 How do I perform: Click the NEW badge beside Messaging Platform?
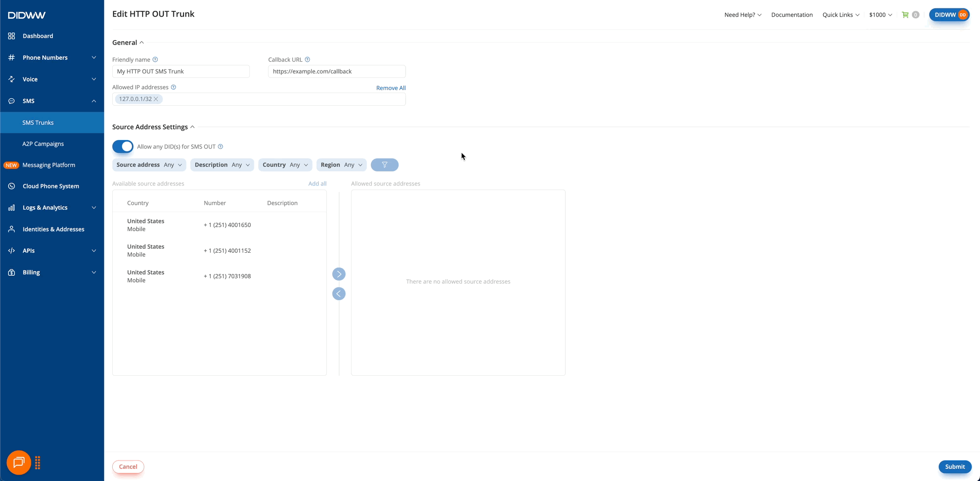pyautogui.click(x=11, y=165)
